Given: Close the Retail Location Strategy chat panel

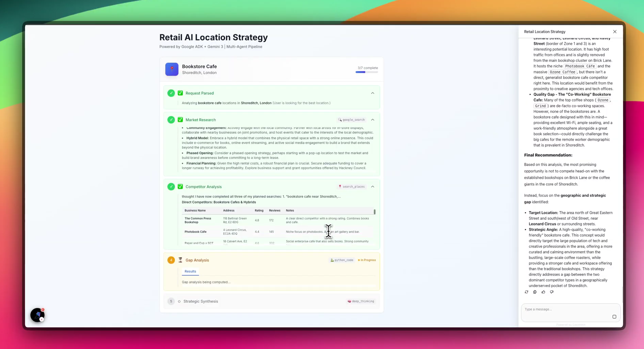Looking at the screenshot, I should [x=615, y=32].
